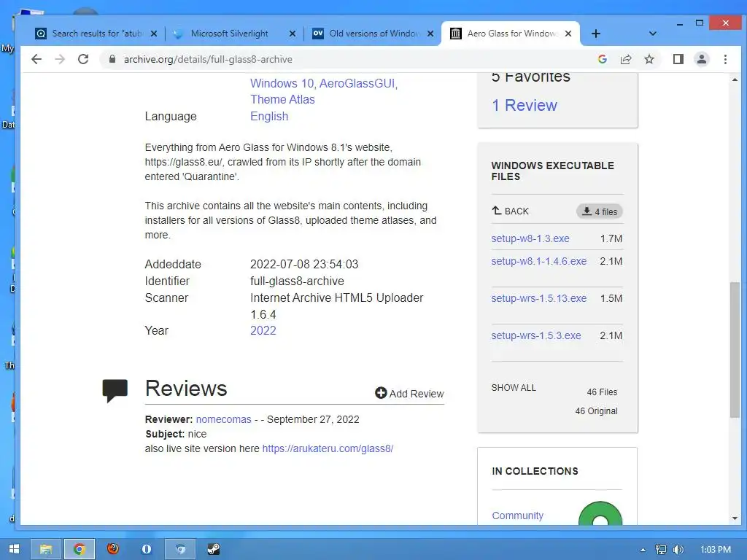This screenshot has width=747, height=560.
Task: Go BACK in the download options list
Action: coord(510,211)
